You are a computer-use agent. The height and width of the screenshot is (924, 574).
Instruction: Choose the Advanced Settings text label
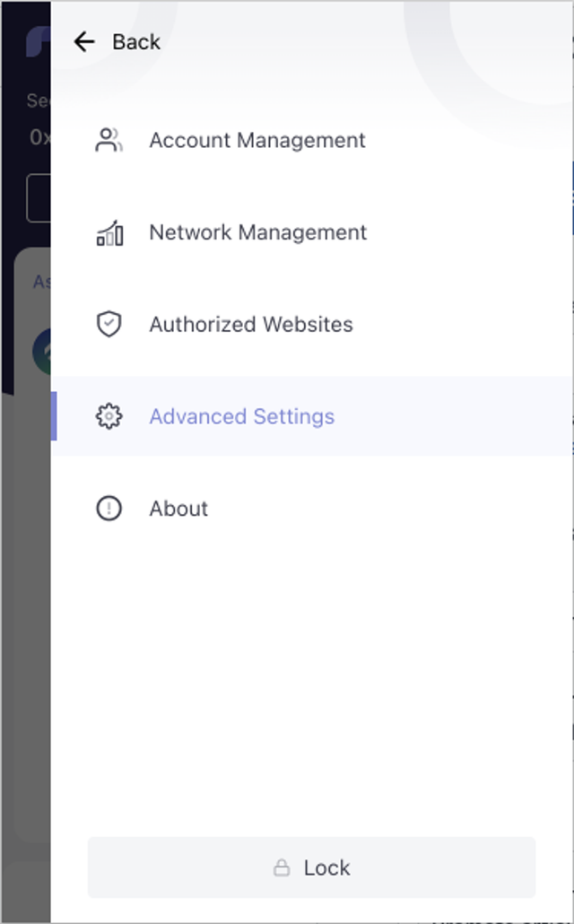tap(241, 416)
